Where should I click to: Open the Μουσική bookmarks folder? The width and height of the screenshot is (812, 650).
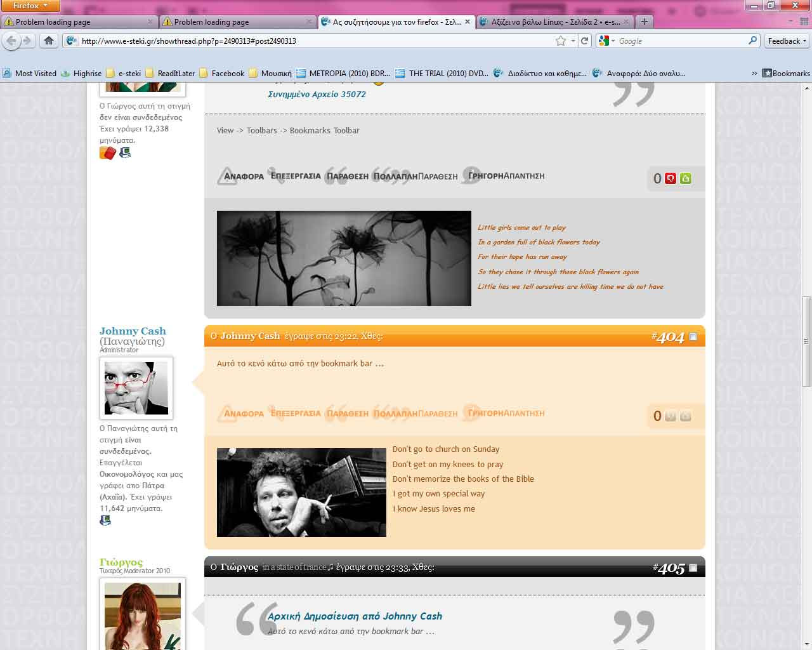click(x=270, y=74)
